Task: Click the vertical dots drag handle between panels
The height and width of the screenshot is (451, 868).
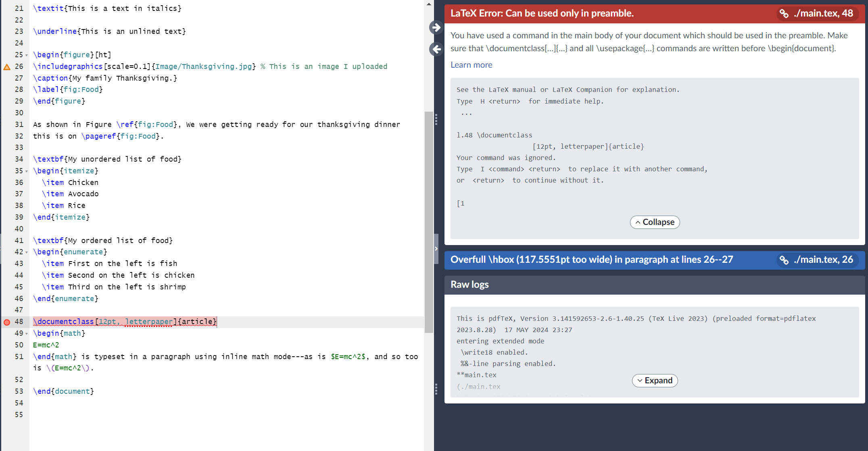Action: [x=436, y=119]
